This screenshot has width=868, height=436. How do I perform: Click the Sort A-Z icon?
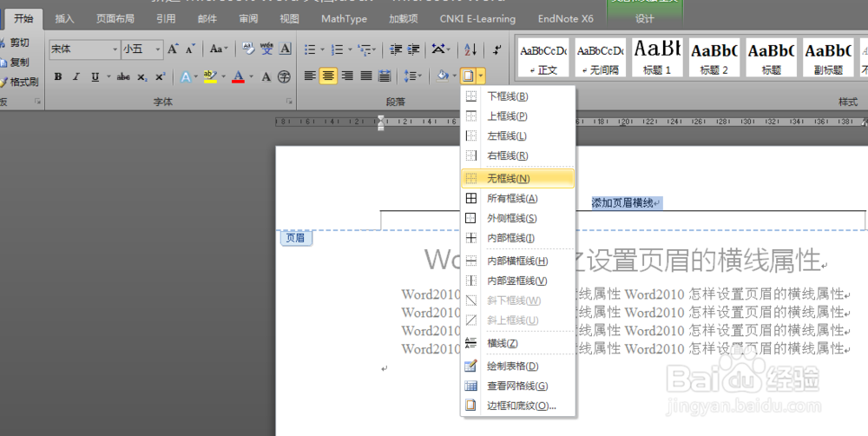click(x=470, y=50)
